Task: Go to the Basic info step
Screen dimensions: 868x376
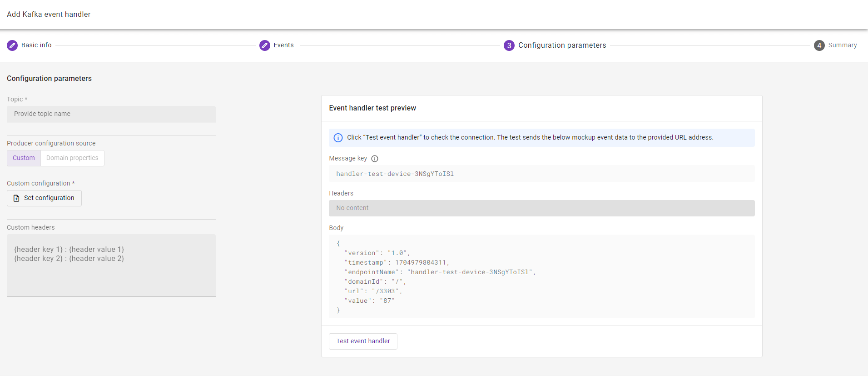Action: coord(36,45)
